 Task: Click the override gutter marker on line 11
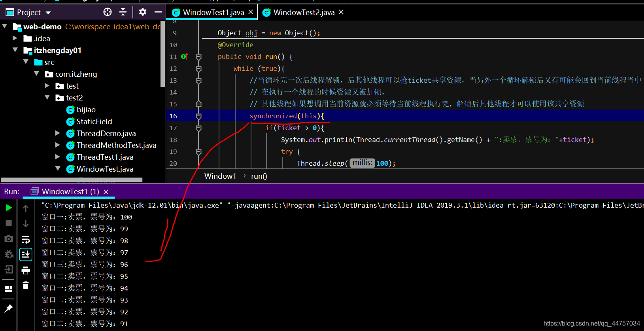point(184,57)
